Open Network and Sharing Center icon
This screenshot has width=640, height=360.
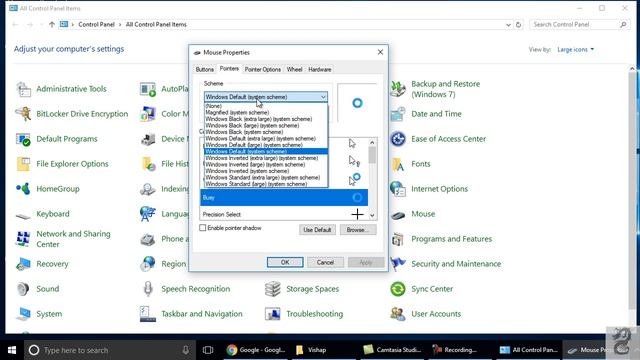23,239
